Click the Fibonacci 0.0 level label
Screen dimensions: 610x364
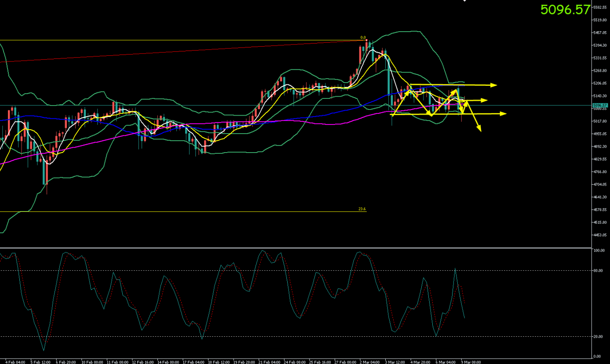coord(363,38)
